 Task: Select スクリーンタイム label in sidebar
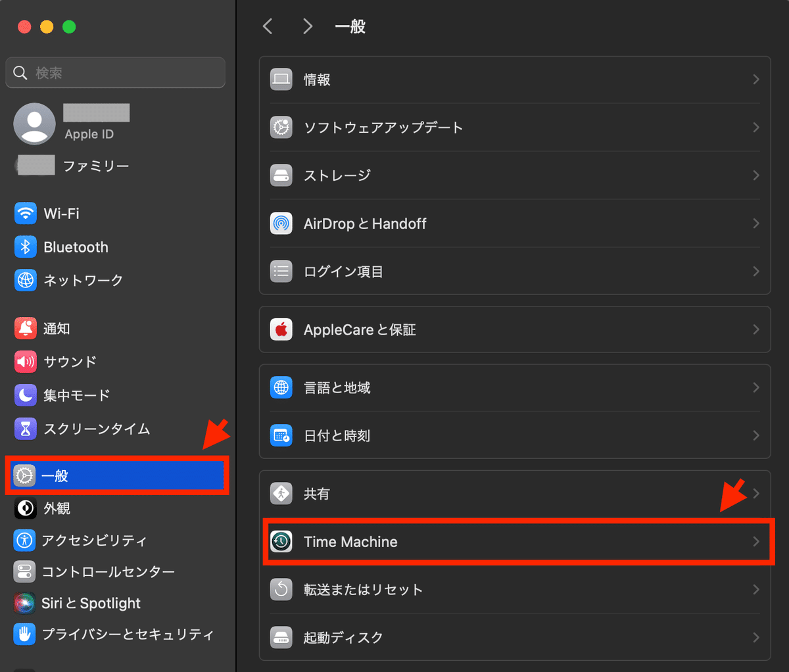click(97, 429)
